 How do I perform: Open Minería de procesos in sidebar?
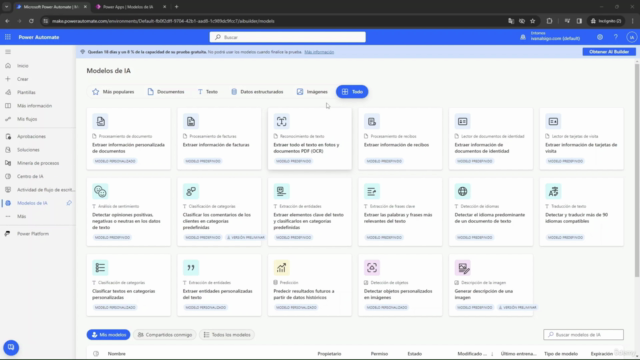tap(38, 163)
